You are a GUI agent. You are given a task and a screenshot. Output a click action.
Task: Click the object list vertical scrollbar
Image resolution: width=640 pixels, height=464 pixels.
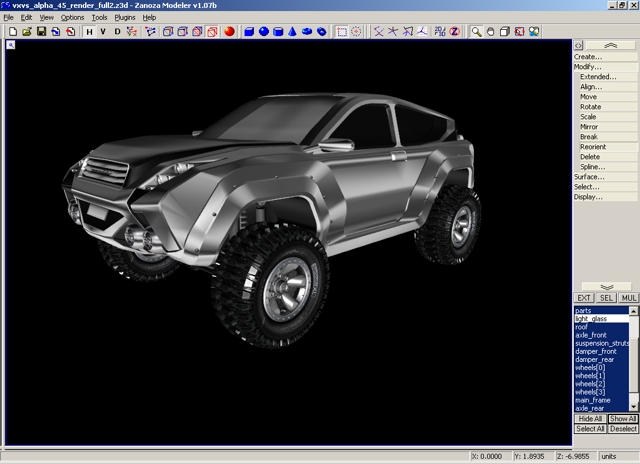click(635, 360)
